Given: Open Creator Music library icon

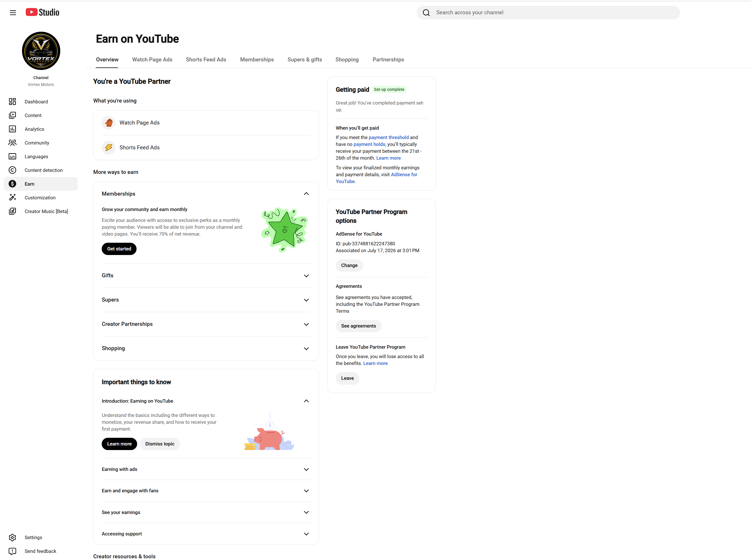Looking at the screenshot, I should click(12, 211).
